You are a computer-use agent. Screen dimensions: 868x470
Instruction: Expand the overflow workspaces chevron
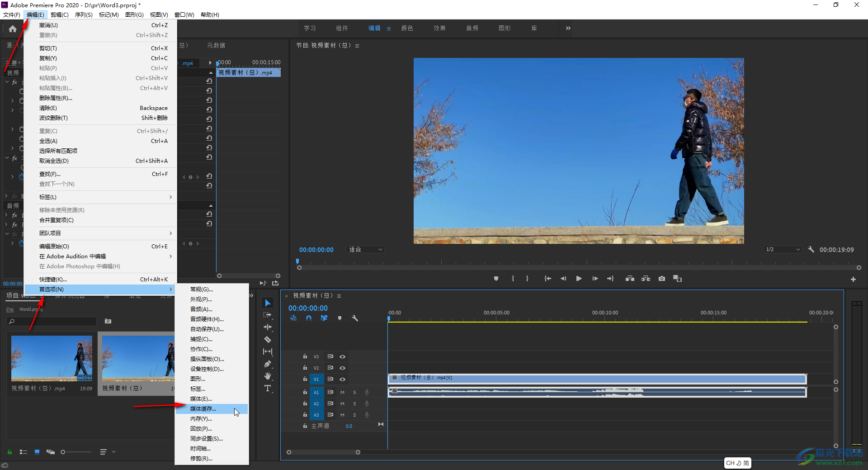pyautogui.click(x=568, y=28)
